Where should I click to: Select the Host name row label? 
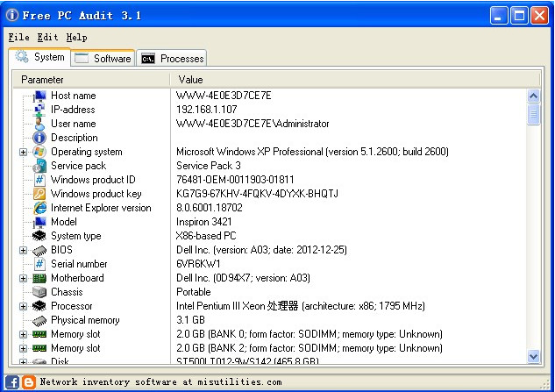coord(74,96)
